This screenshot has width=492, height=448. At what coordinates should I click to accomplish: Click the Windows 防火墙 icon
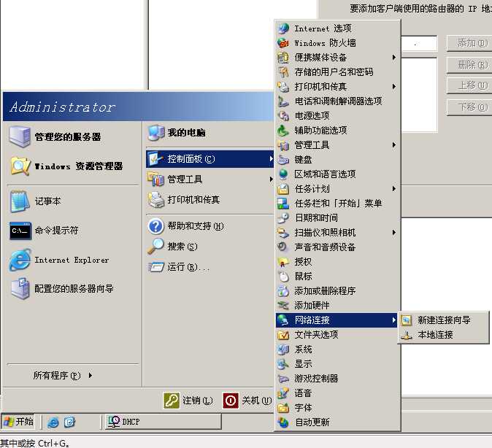283,42
